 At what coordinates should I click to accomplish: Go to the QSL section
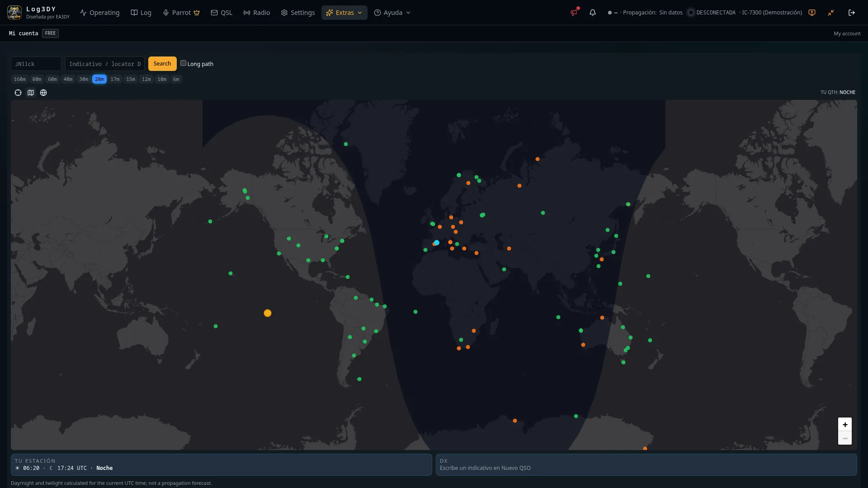222,13
